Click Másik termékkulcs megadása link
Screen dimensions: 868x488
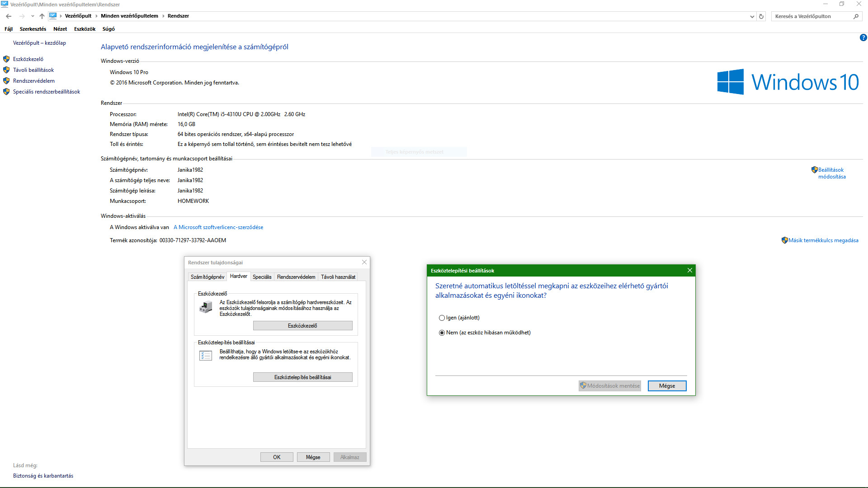[823, 240]
